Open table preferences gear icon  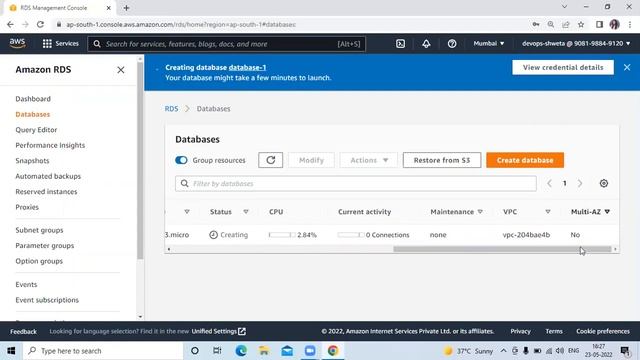coord(604,183)
